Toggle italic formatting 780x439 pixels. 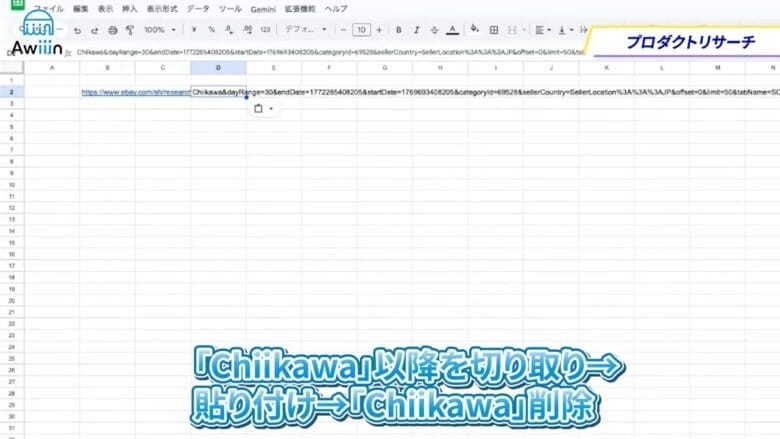point(416,30)
